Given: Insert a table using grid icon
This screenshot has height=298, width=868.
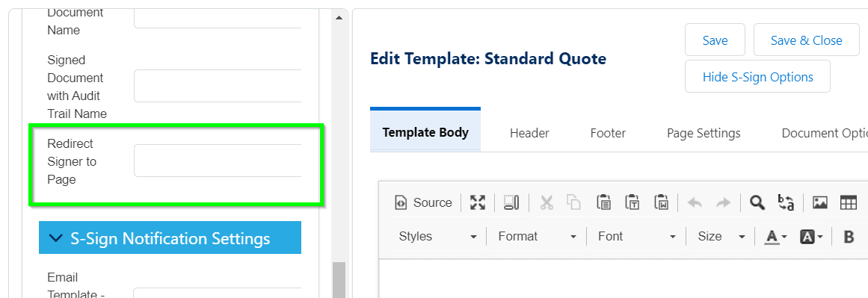Looking at the screenshot, I should coord(848,203).
